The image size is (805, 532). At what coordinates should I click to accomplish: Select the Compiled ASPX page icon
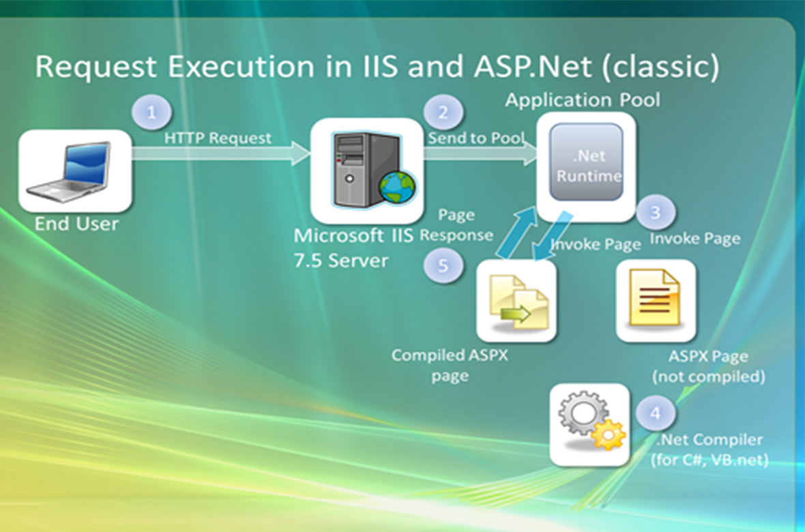pyautogui.click(x=516, y=300)
